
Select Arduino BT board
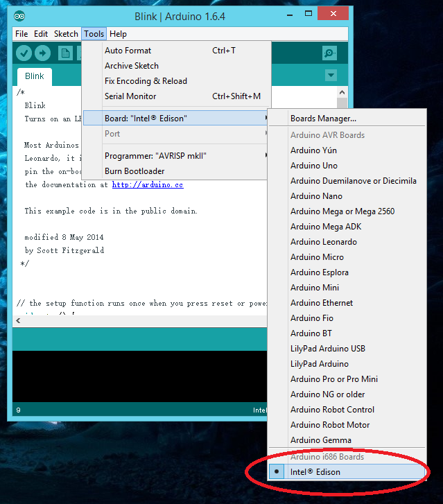coord(347,333)
